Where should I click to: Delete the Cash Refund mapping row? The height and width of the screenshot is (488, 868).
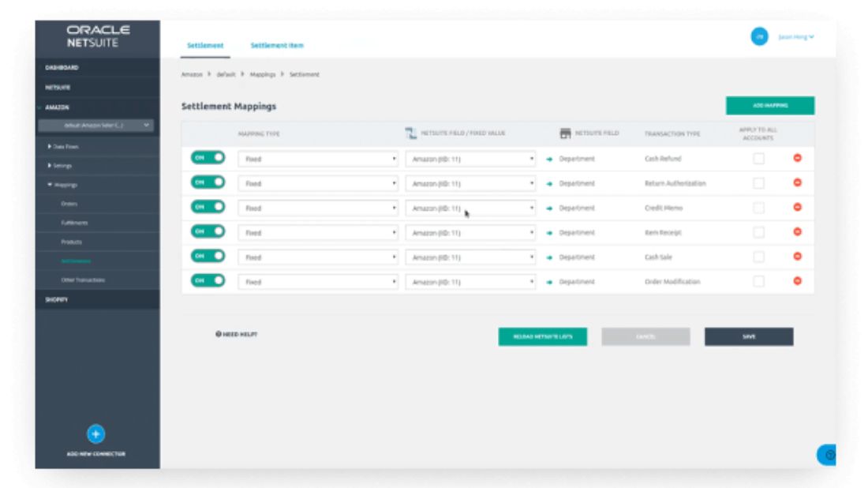click(797, 158)
